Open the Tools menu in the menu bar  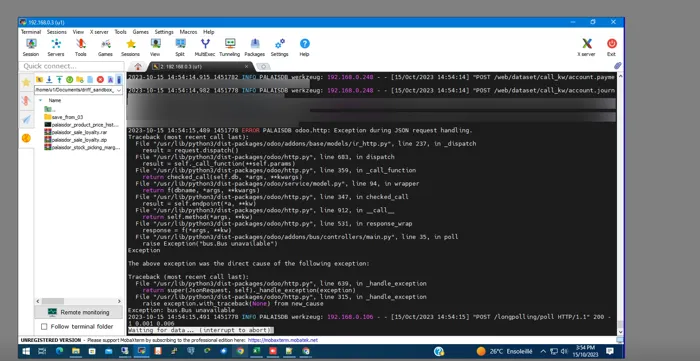(x=121, y=32)
